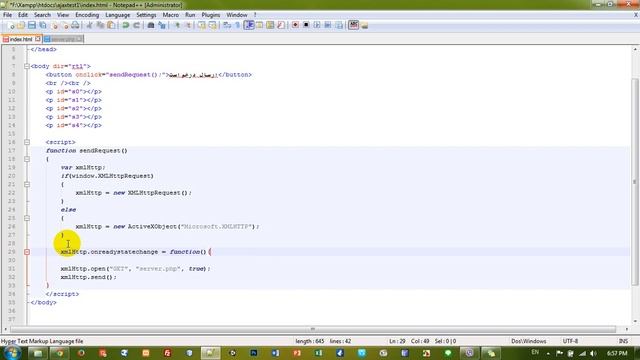
Task: Click the Replace toolbar icon
Action: [x=162, y=25]
